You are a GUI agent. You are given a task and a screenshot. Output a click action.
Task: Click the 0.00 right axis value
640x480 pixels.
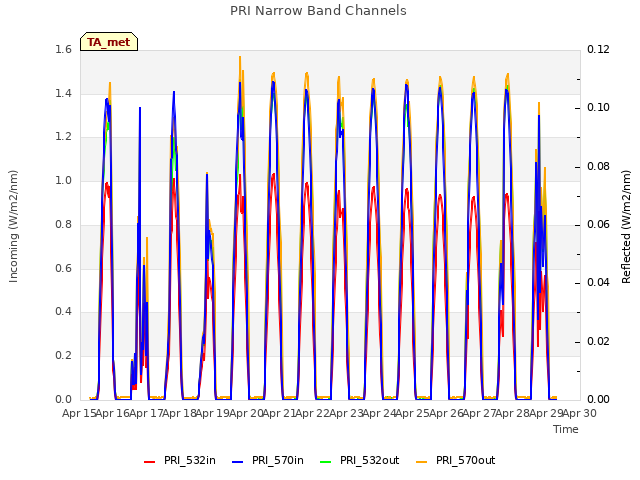pyautogui.click(x=598, y=399)
